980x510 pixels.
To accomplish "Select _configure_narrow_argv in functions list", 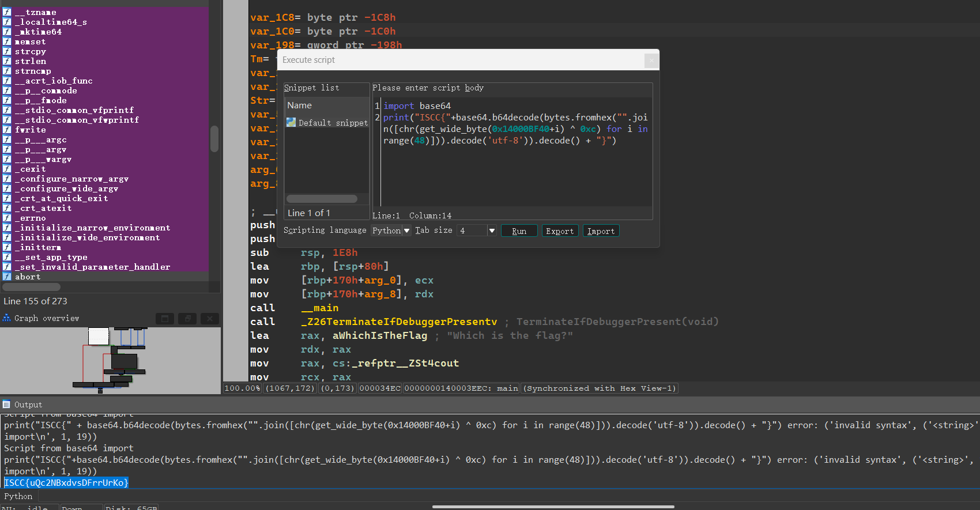I will tap(71, 179).
